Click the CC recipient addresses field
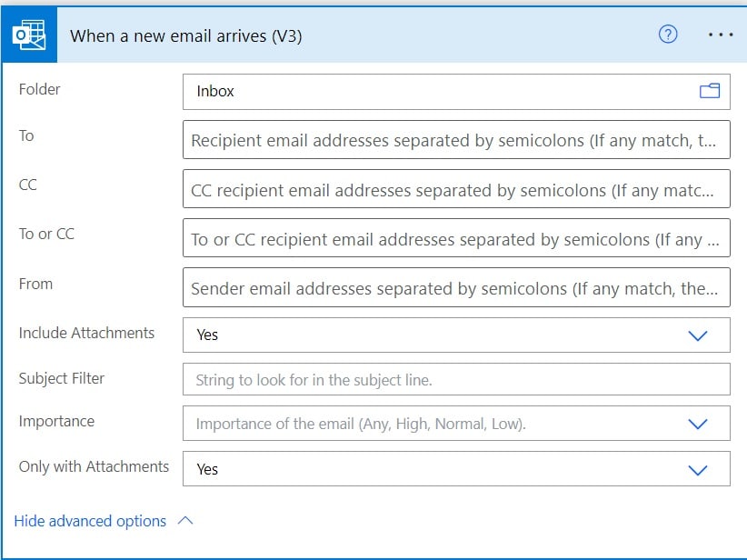Viewport: 747px width, 560px height. tap(456, 189)
